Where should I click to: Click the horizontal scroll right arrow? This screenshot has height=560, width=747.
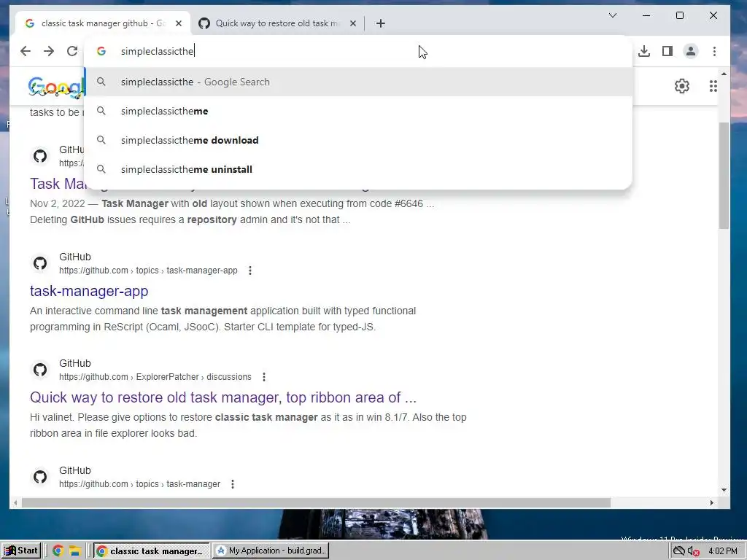(712, 503)
